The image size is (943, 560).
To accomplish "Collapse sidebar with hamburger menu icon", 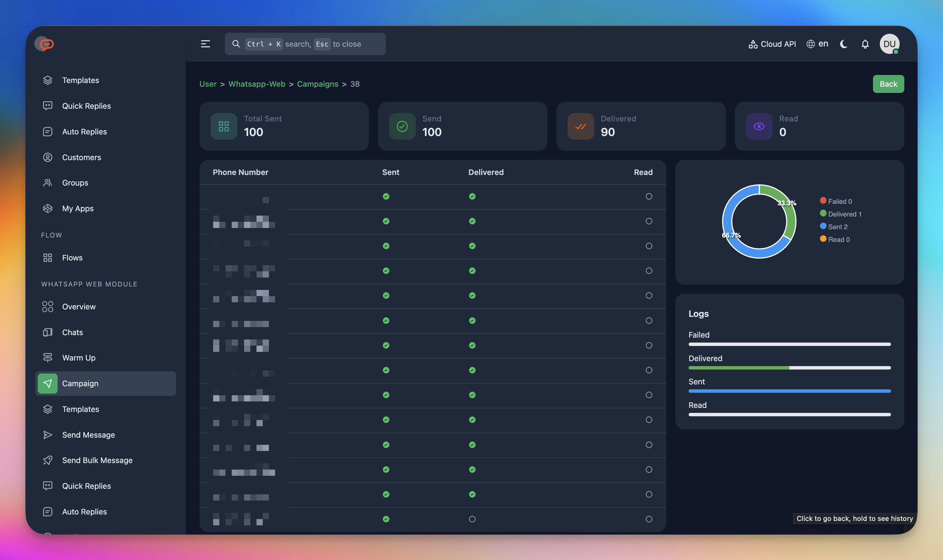I will [x=205, y=44].
